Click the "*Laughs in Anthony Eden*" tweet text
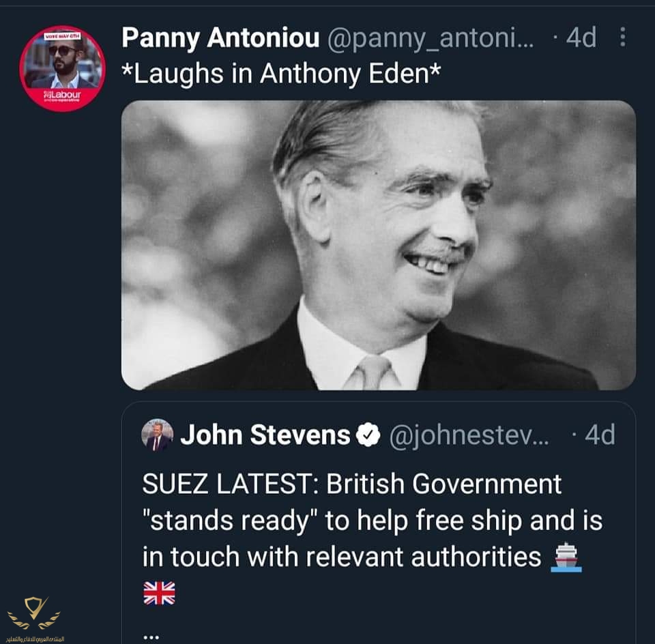The image size is (655, 644). point(280,74)
